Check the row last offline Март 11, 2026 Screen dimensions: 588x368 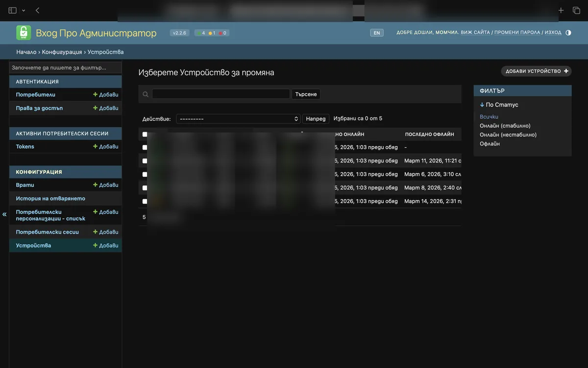145,161
